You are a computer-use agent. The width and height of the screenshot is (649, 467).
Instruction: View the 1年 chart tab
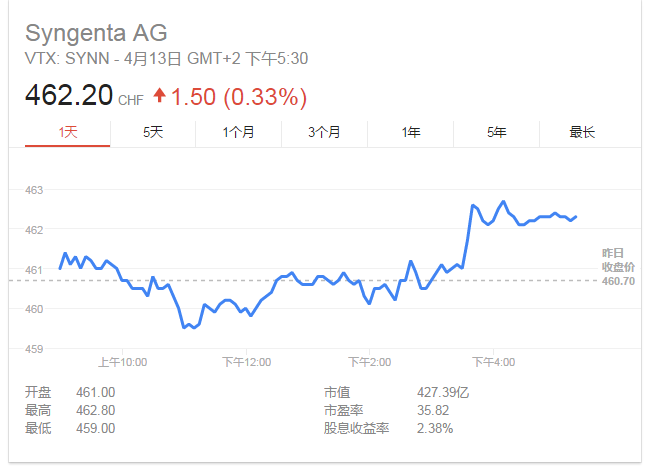coord(411,133)
